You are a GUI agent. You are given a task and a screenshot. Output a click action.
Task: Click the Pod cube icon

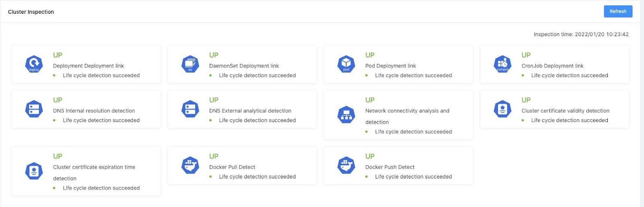346,64
